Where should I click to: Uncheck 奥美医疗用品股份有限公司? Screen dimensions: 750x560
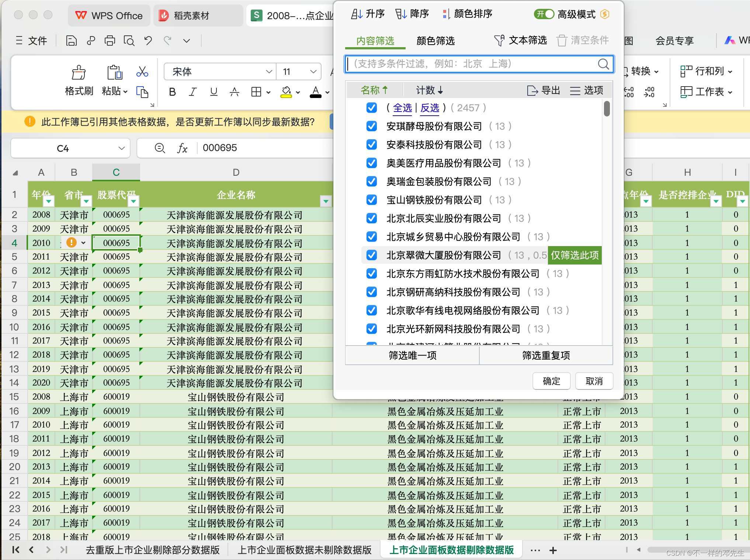pos(372,163)
